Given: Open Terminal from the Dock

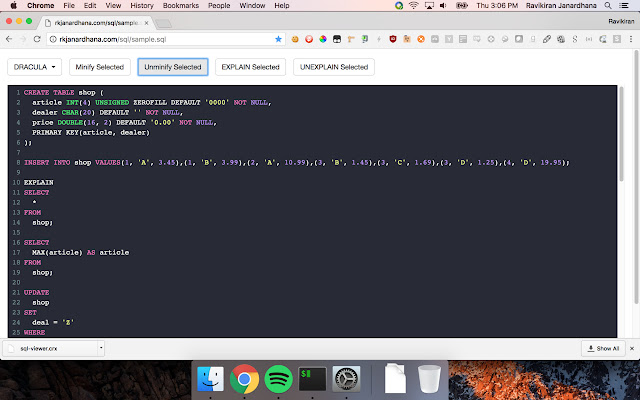Looking at the screenshot, I should (312, 379).
